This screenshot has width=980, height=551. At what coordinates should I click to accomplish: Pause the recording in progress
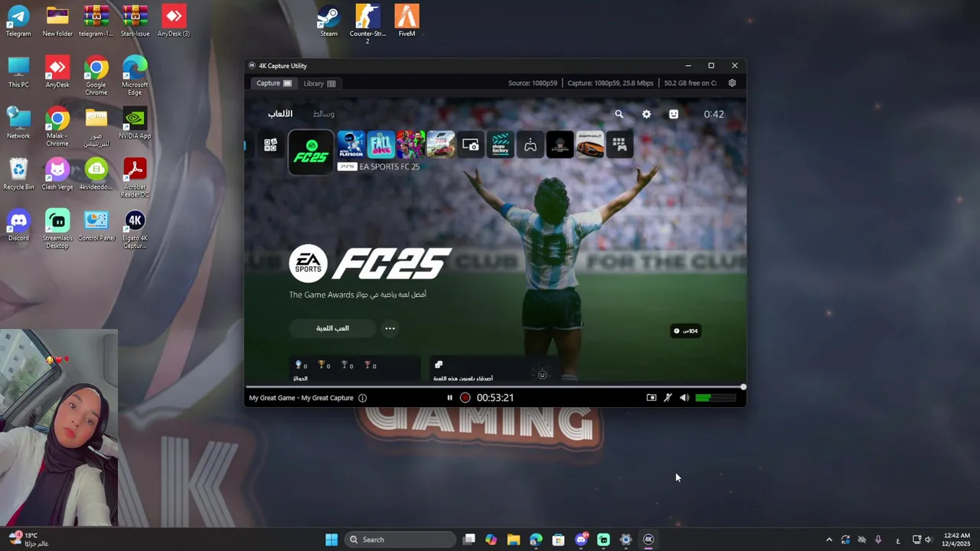(449, 398)
